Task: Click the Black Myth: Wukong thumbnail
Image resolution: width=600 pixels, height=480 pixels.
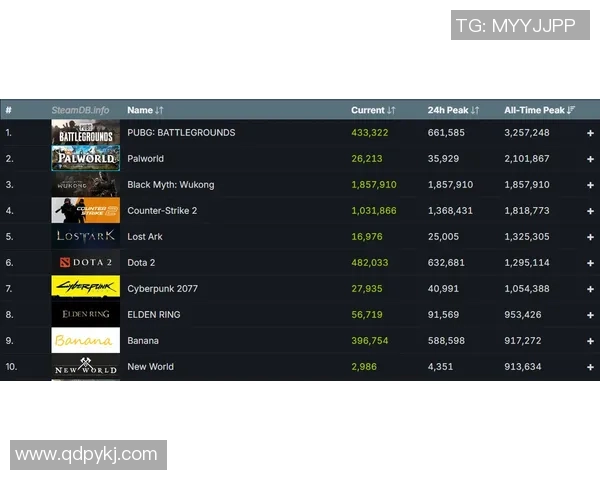Action: pyautogui.click(x=85, y=184)
